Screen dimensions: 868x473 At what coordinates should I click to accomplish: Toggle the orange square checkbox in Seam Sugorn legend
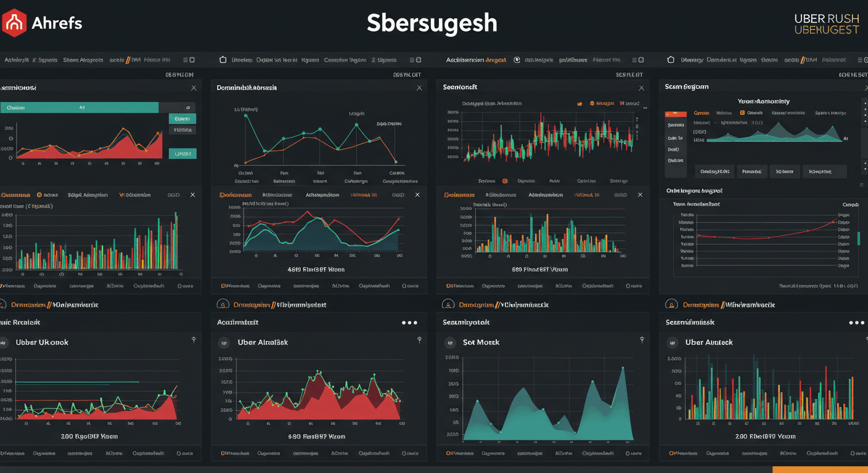[742, 113]
